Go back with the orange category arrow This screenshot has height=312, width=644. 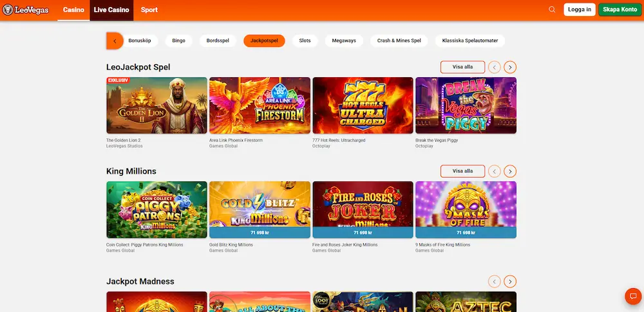[115, 41]
